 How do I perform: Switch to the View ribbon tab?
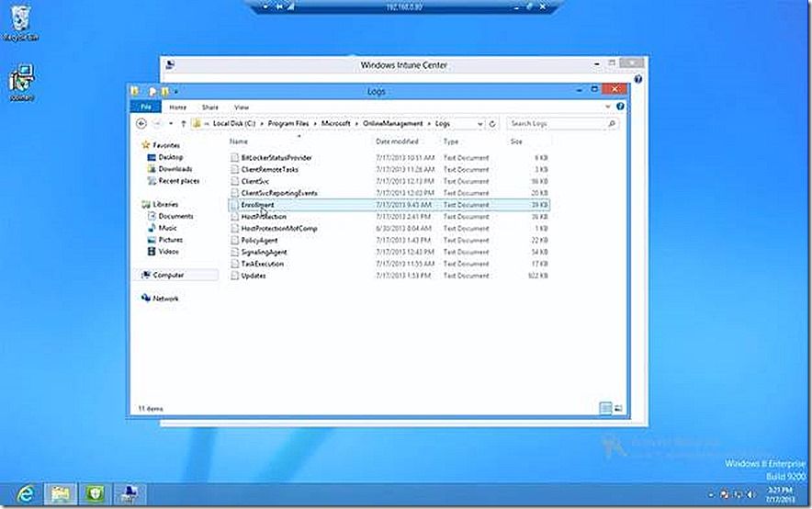coord(242,107)
